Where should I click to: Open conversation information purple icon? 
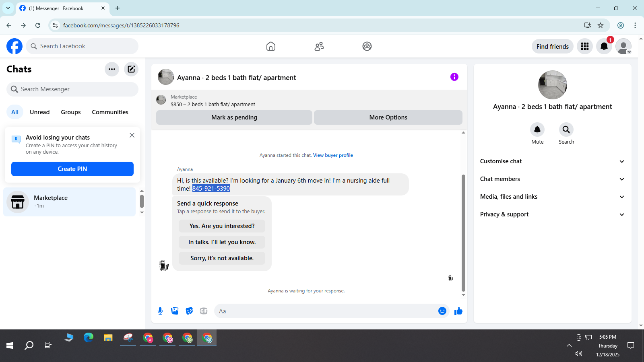click(x=454, y=77)
